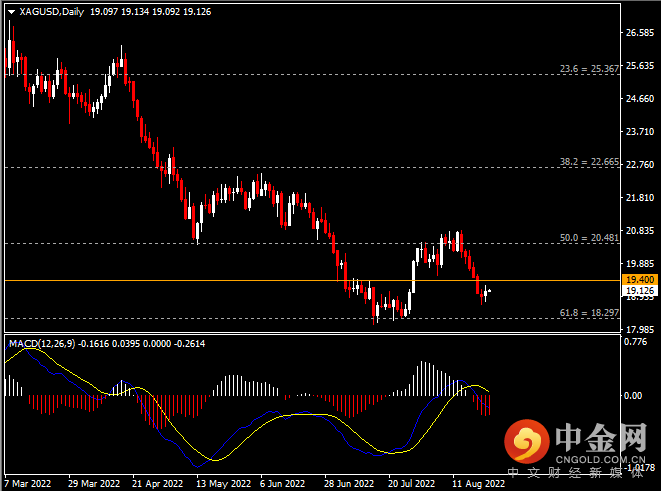Click the 13 May 2022 date label
The width and height of the screenshot is (661, 491).
223,483
